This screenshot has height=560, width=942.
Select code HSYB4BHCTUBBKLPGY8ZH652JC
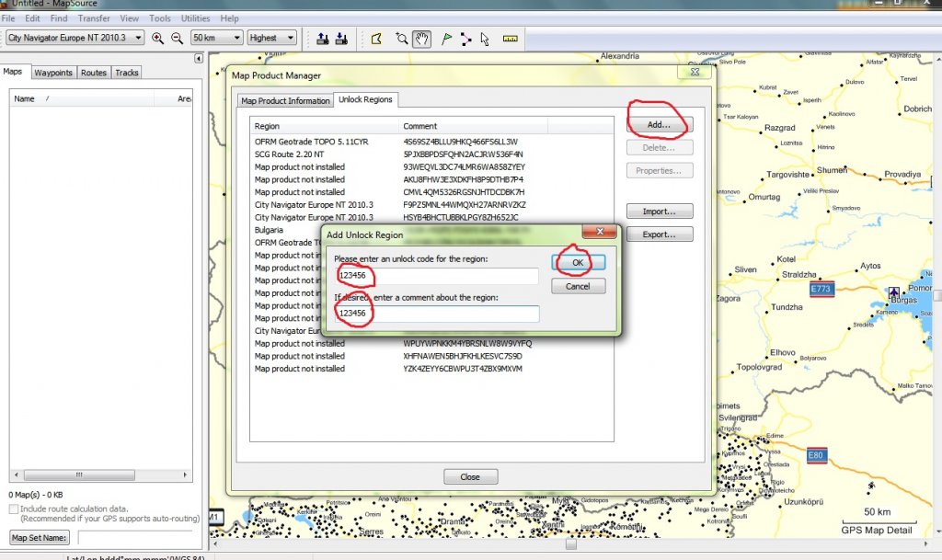tap(461, 217)
